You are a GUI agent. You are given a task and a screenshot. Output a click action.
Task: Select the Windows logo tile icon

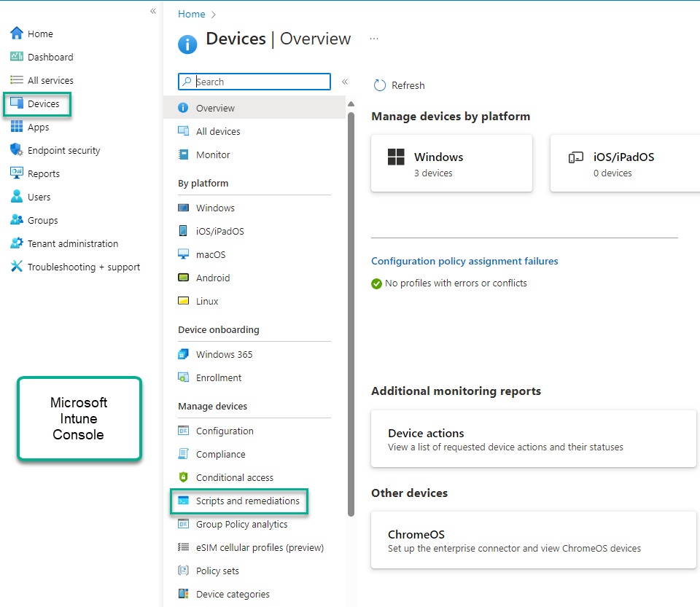pos(396,157)
